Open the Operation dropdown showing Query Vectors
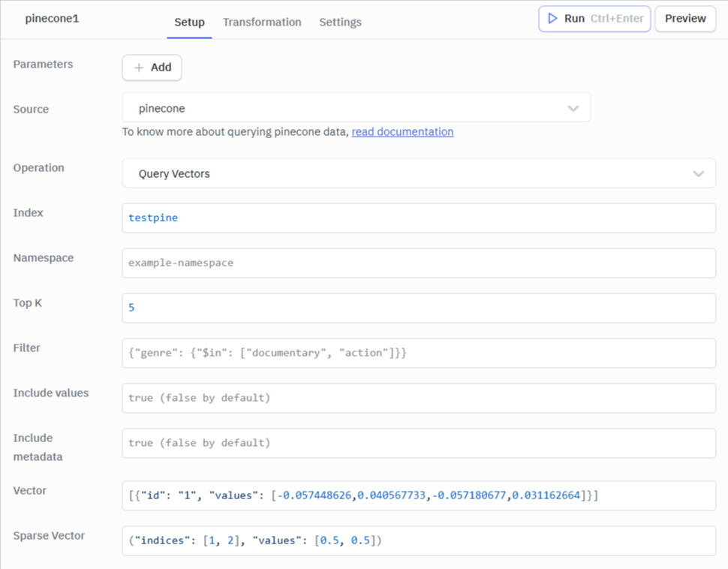Image resolution: width=728 pixels, height=569 pixels. click(419, 173)
